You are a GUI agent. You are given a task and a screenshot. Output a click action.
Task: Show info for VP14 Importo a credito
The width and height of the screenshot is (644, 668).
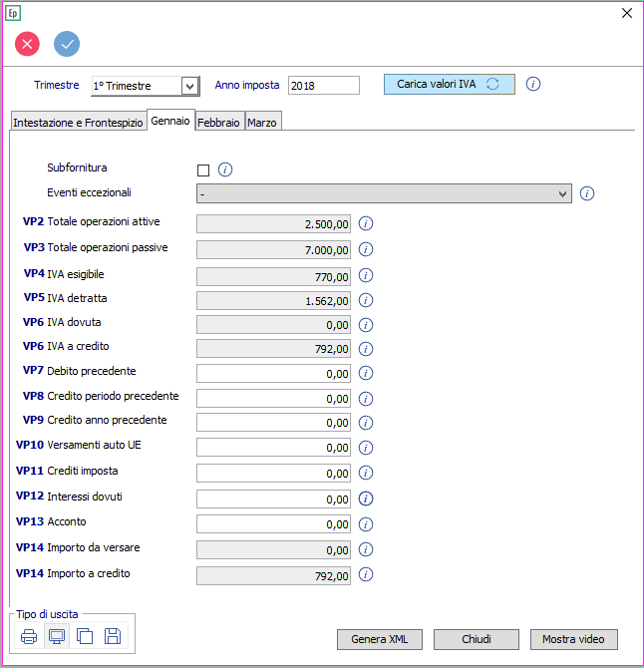tap(366, 575)
